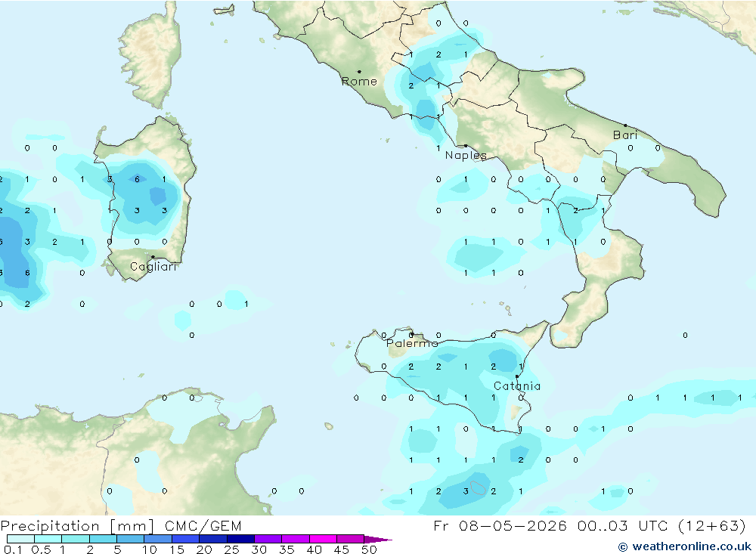This screenshot has width=756, height=554.
Task: Click the 'Precipitation [mm]' title text
Action: [x=77, y=526]
